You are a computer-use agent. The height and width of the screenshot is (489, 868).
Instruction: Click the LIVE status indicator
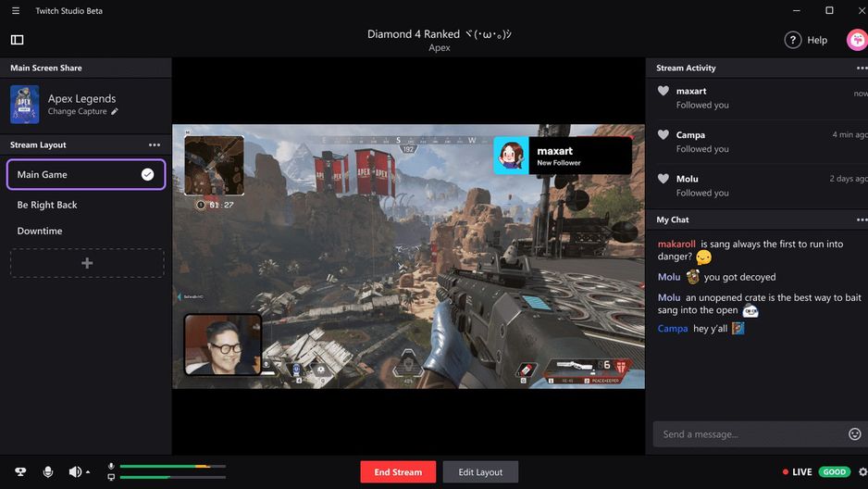[797, 471]
